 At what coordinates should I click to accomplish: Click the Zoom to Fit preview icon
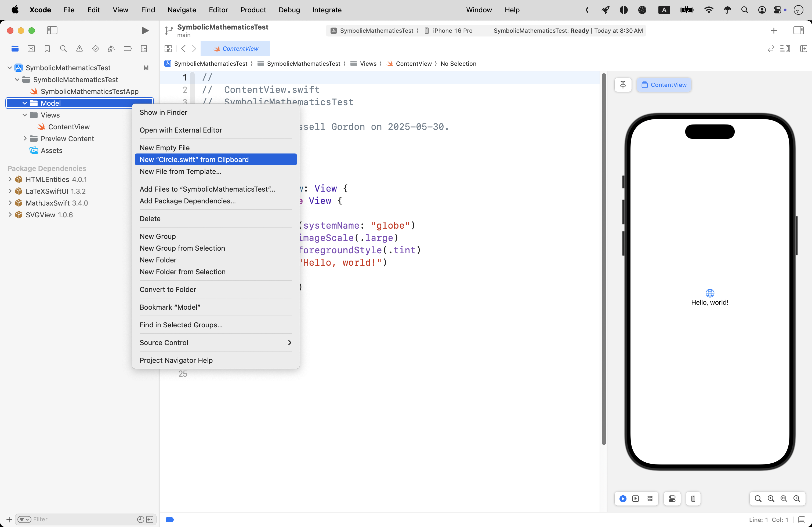pyautogui.click(x=784, y=499)
